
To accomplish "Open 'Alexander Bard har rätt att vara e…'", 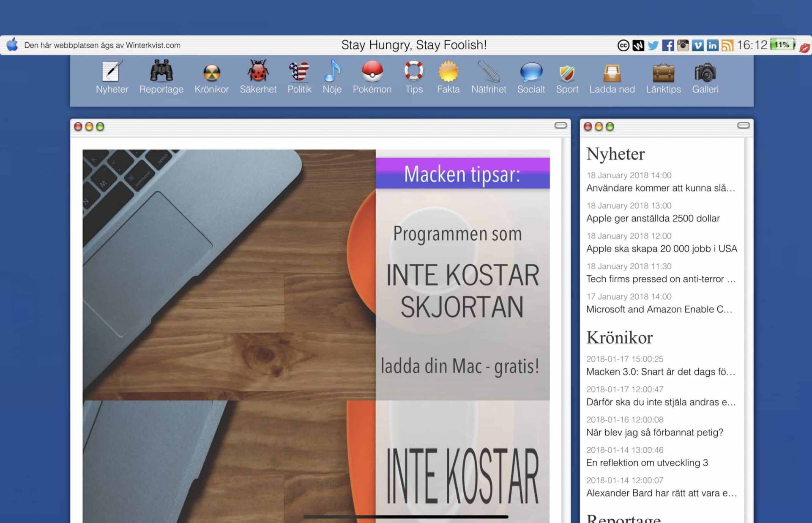I will click(661, 493).
